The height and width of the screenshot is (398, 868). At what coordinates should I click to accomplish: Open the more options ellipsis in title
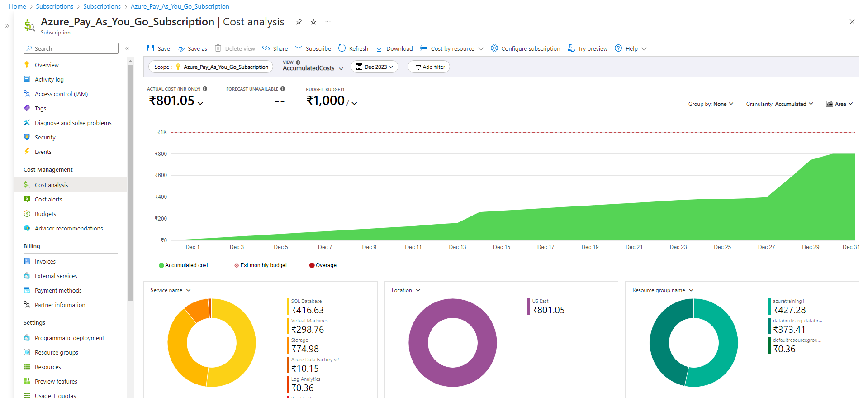(x=328, y=22)
